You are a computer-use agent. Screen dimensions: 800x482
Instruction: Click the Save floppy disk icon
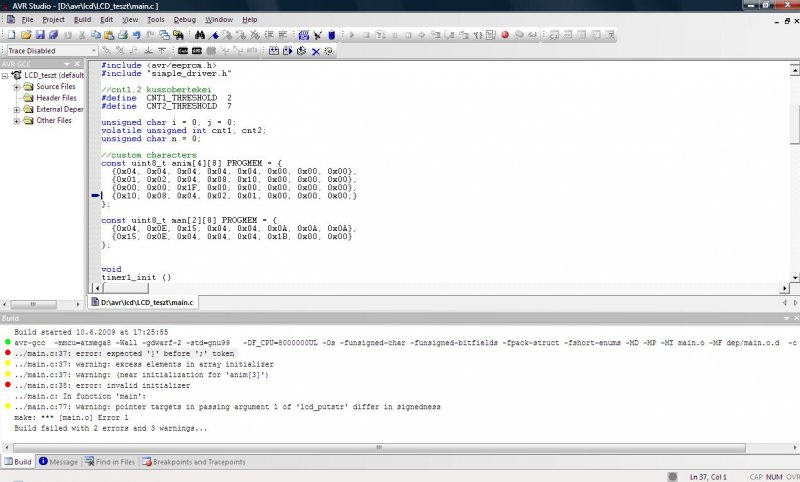tap(40, 35)
